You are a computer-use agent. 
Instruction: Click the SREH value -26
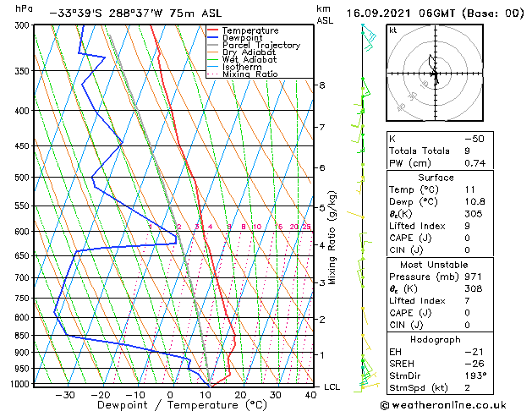tap(474, 364)
